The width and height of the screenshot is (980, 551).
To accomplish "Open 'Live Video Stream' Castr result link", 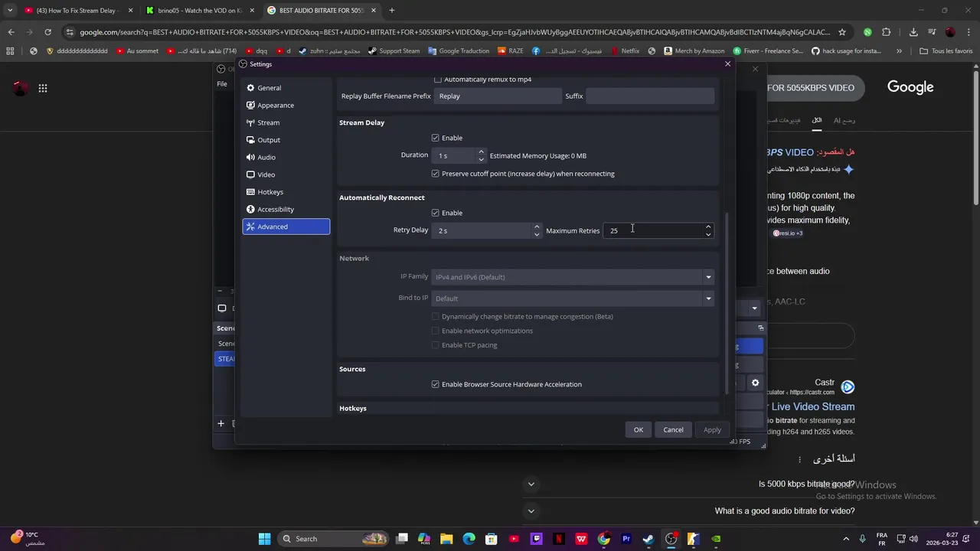I will 812,407.
